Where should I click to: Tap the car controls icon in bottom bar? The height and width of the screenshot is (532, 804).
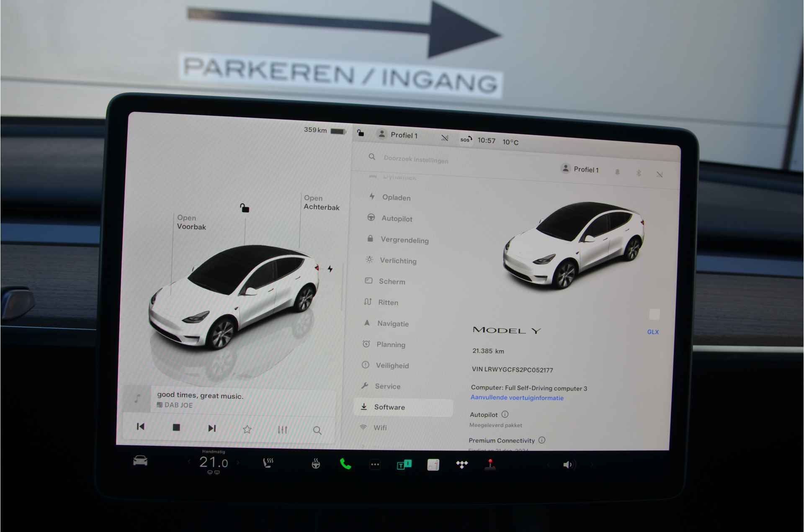pyautogui.click(x=140, y=461)
